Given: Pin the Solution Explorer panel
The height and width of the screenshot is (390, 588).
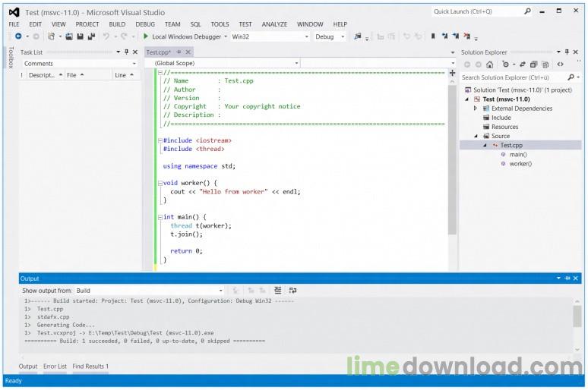Looking at the screenshot, I should pyautogui.click(x=567, y=52).
